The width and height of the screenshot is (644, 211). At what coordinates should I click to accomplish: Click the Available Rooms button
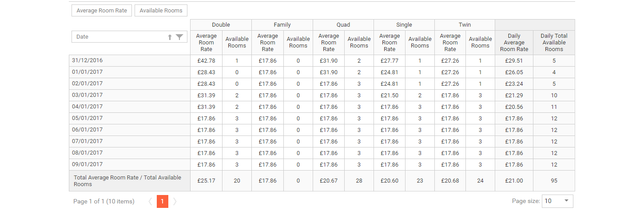coord(161,11)
